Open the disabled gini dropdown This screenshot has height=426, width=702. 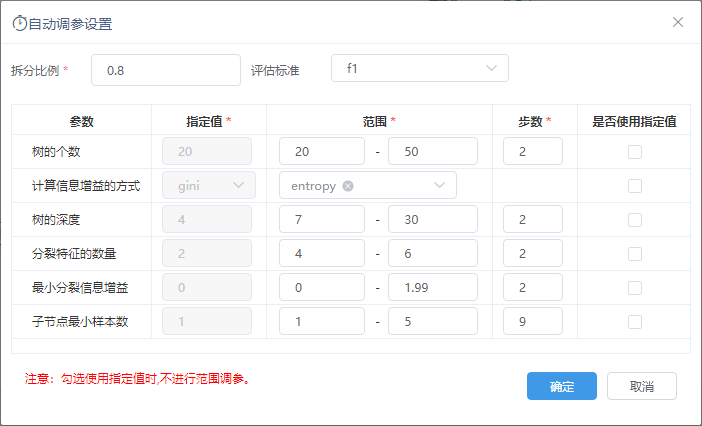click(209, 185)
